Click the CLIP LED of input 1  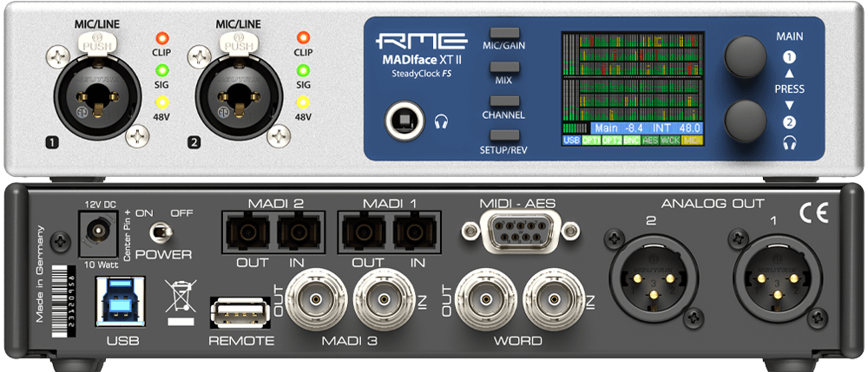click(x=159, y=38)
